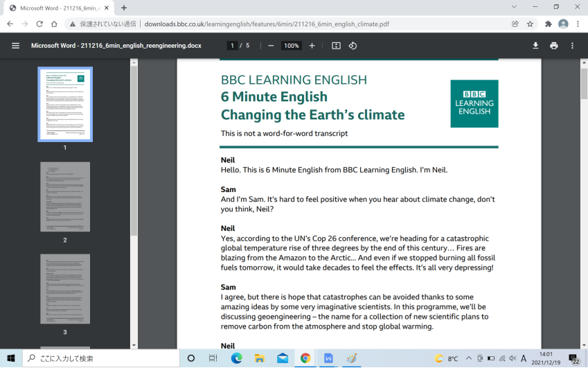Viewport: 588px width, 368px height.
Task: Open the Mail app from the taskbar
Action: click(x=283, y=358)
